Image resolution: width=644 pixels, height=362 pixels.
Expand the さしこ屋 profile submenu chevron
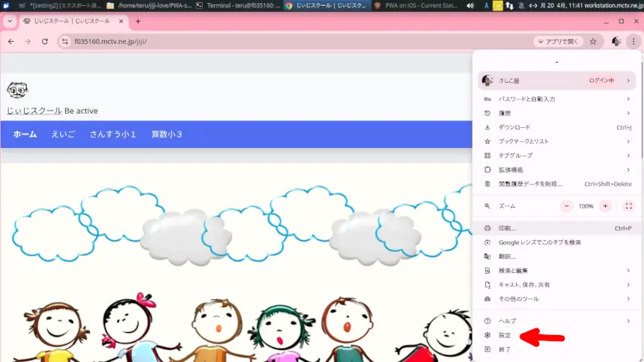[x=628, y=81]
